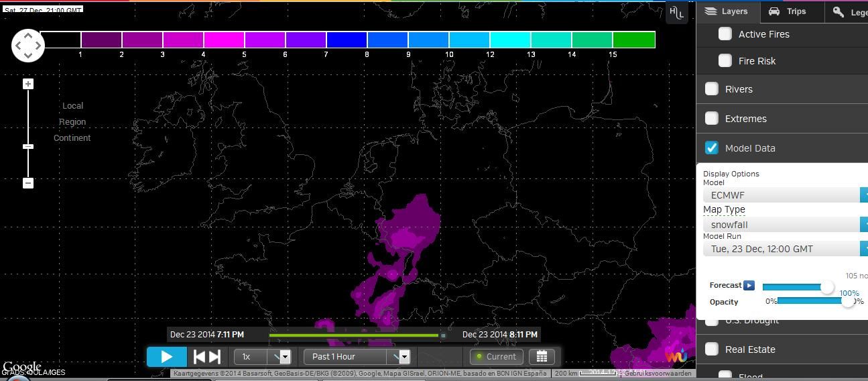Screen dimensions: 868x381
Task: Click the Google logo on the map
Action: (21, 367)
